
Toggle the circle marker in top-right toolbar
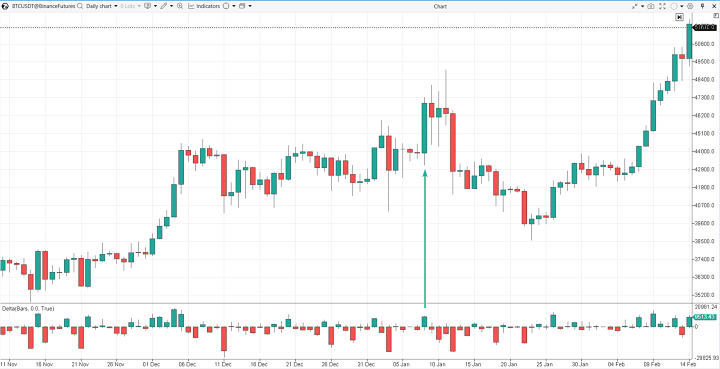[674, 6]
